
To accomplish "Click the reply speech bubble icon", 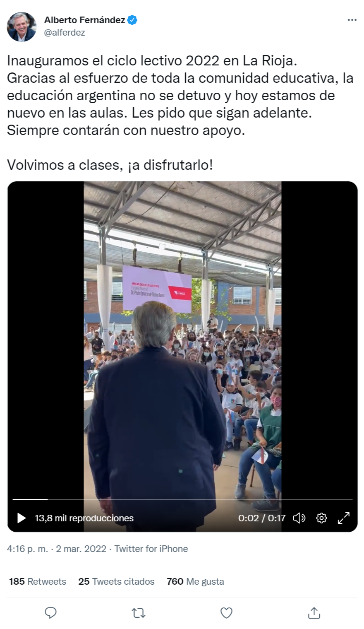I will point(50,612).
